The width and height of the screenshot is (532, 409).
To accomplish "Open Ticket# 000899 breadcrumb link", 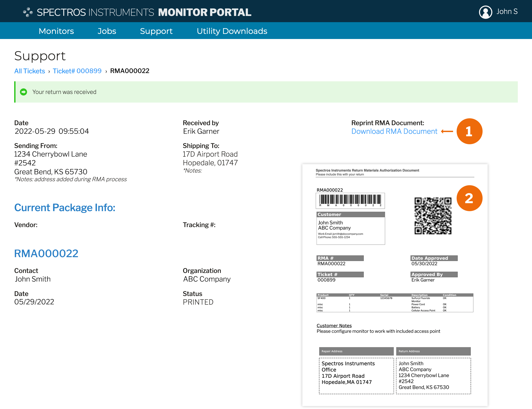I will click(77, 71).
